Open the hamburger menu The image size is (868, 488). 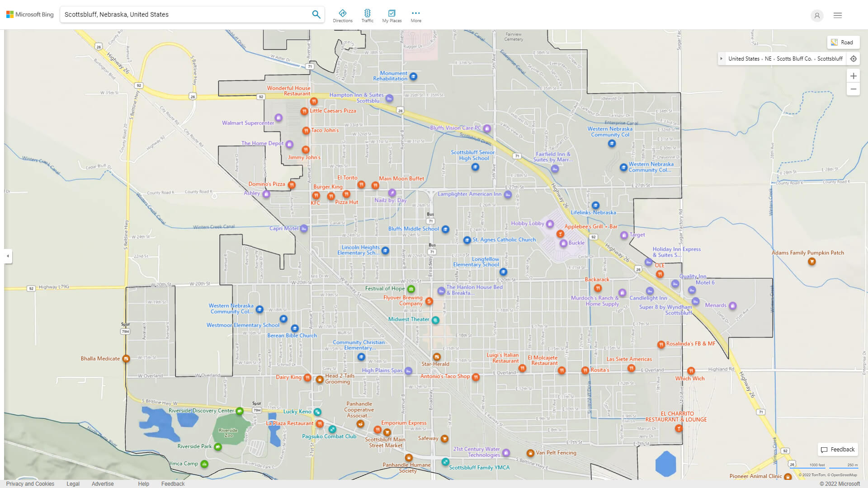(837, 15)
